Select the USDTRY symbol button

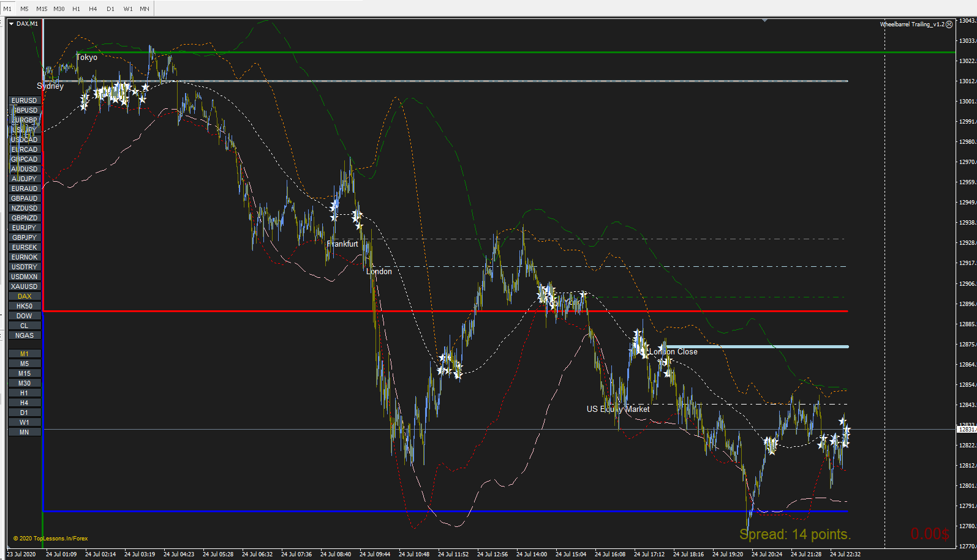(x=25, y=267)
